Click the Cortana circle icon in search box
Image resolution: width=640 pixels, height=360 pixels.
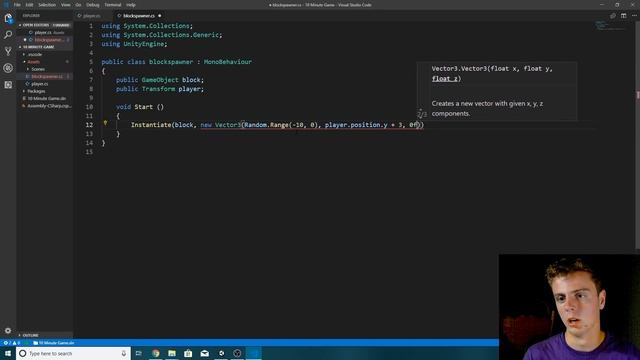point(23,353)
